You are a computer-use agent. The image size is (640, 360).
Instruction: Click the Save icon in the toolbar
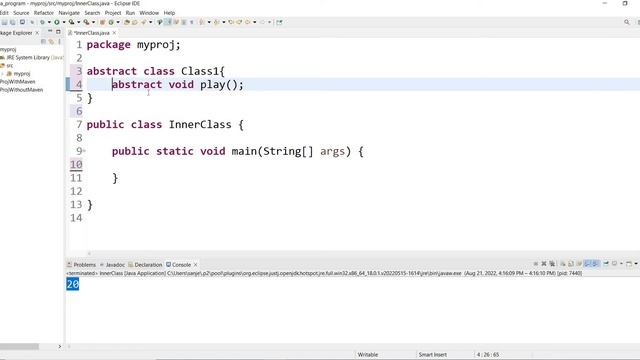4,22
